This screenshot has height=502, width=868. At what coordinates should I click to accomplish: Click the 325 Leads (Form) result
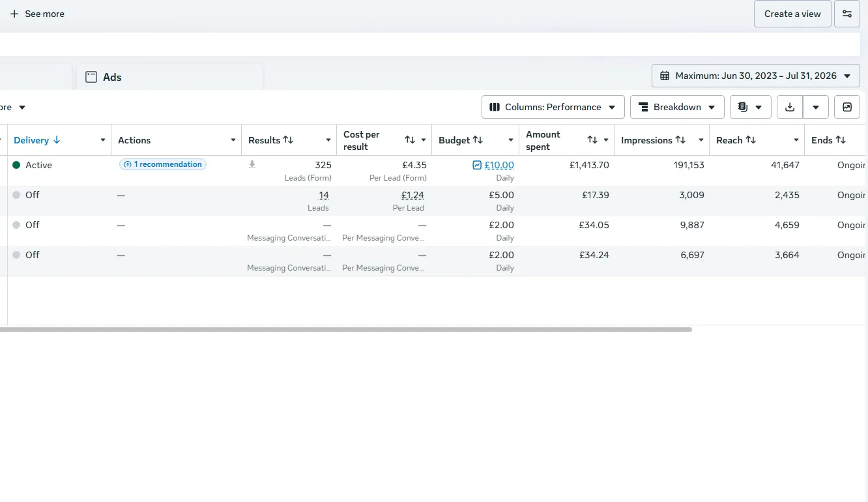(323, 165)
